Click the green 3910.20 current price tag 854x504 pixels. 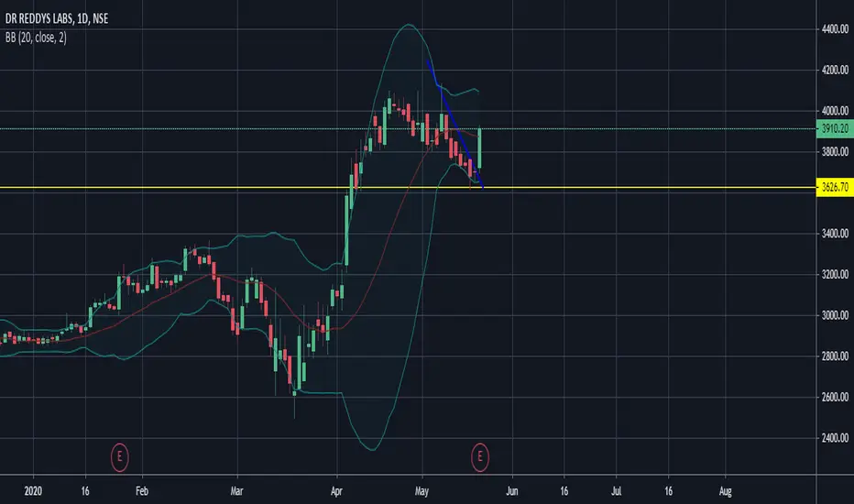(x=835, y=129)
